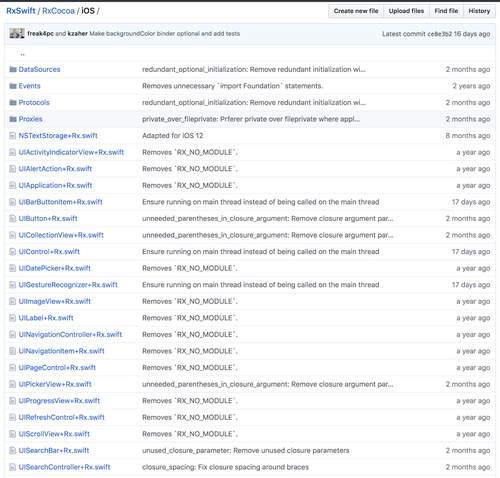This screenshot has width=500, height=478.
Task: Click the file icon beside UIPageControl+Rx.swift
Action: click(12, 368)
